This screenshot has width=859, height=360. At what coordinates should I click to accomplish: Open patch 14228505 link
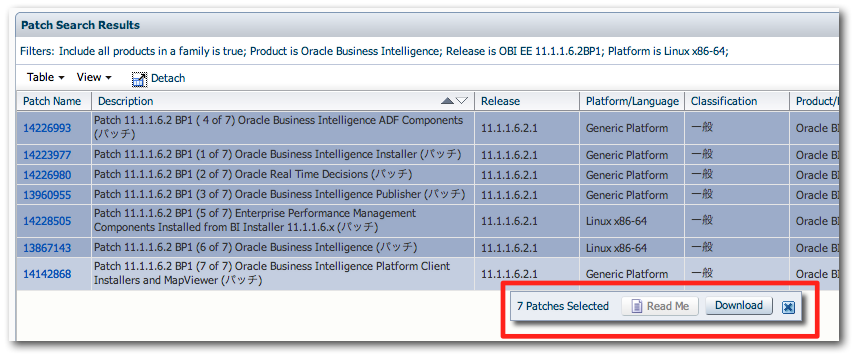coord(47,221)
